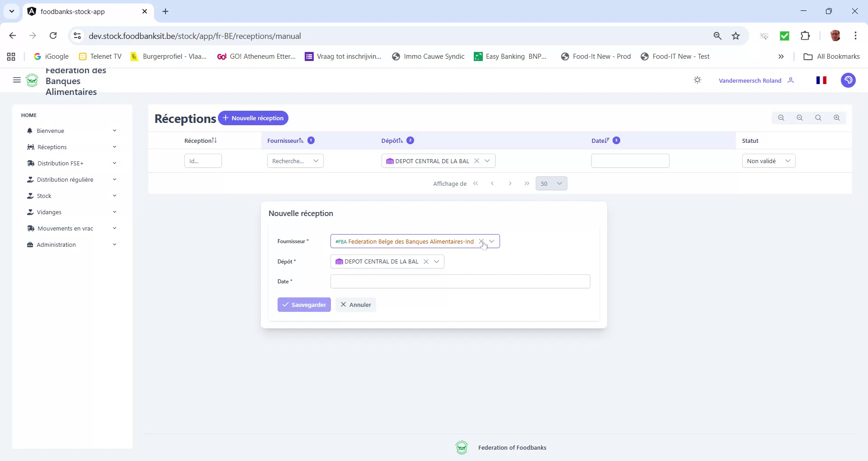Image resolution: width=868 pixels, height=461 pixels.
Task: Open the Statut 'Non validé' dropdown
Action: [768, 160]
